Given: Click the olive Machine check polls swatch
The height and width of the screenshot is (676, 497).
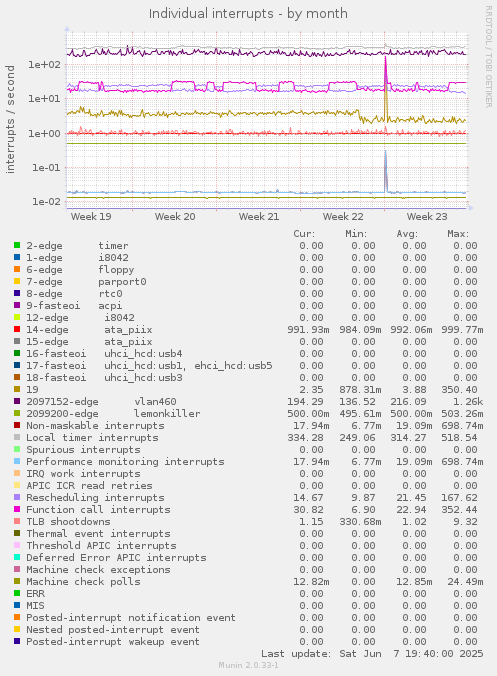Looking at the screenshot, I should click(x=17, y=582).
